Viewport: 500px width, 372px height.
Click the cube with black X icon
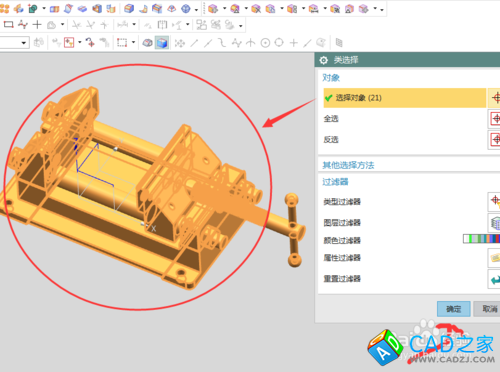(256, 9)
